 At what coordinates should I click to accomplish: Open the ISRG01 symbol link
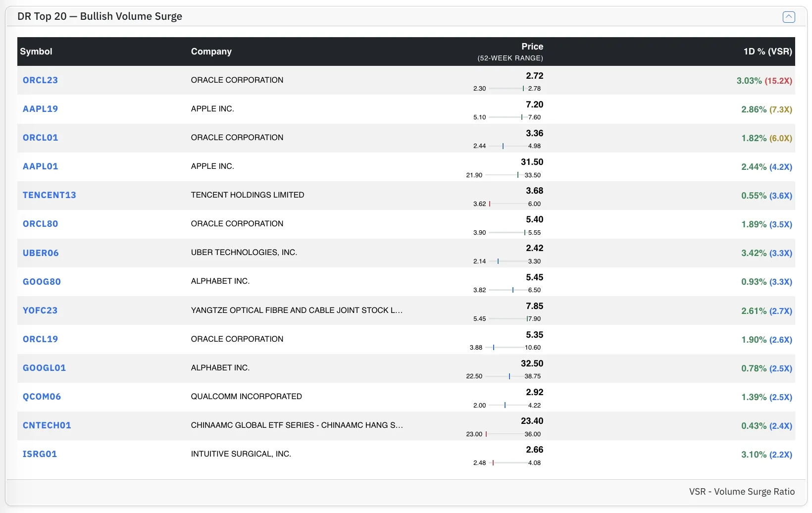point(40,454)
